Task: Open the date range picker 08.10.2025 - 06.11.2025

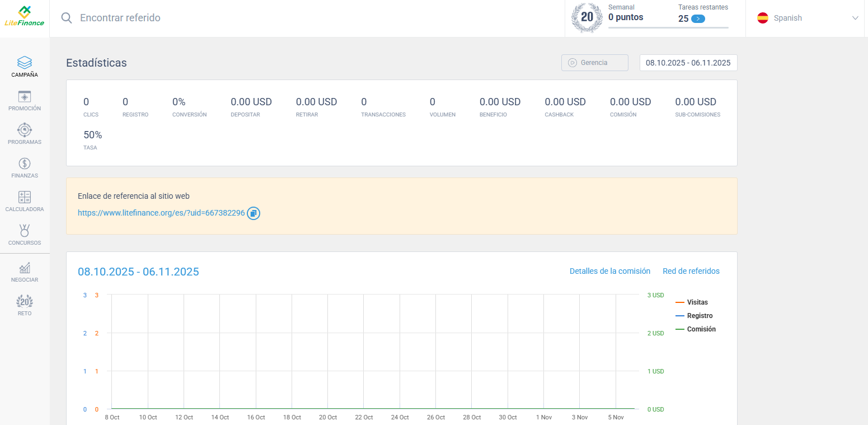Action: coord(688,63)
